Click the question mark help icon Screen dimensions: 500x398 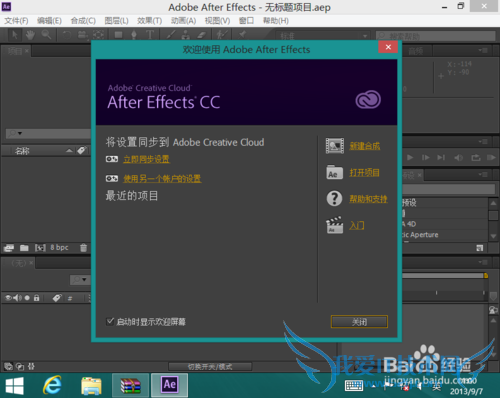pos(334,199)
